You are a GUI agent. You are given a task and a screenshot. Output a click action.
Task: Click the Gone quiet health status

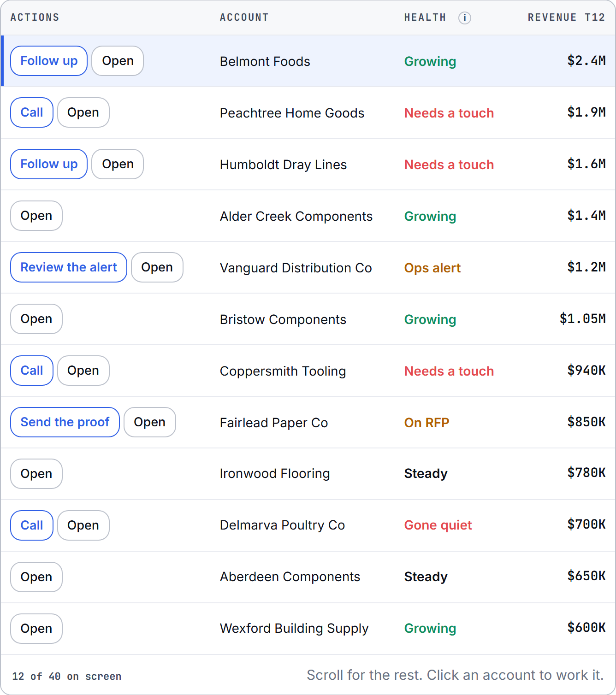click(438, 525)
